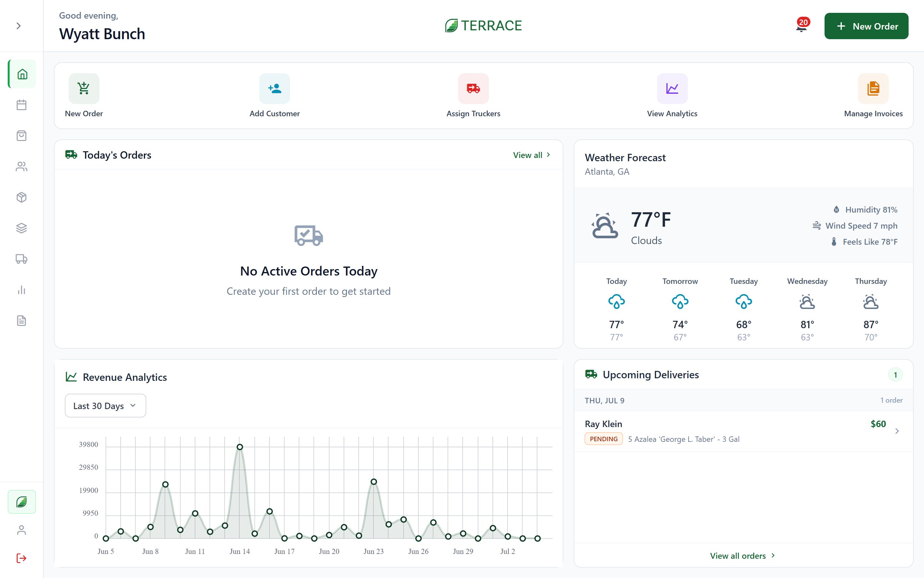
Task: Click the 77°F current temperature
Action: coord(651,220)
